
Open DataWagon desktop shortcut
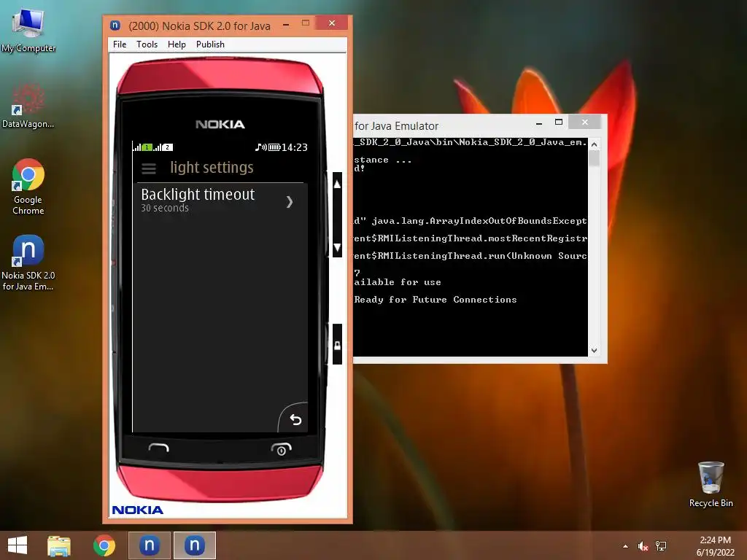click(28, 105)
